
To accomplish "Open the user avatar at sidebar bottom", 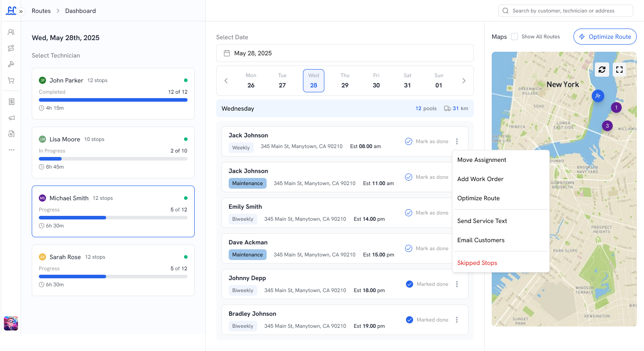I will tap(11, 323).
